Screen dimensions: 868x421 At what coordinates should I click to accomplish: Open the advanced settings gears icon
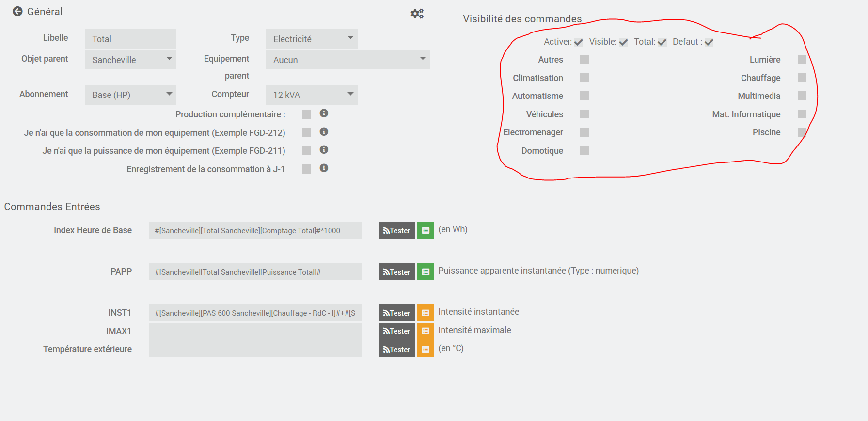[417, 14]
